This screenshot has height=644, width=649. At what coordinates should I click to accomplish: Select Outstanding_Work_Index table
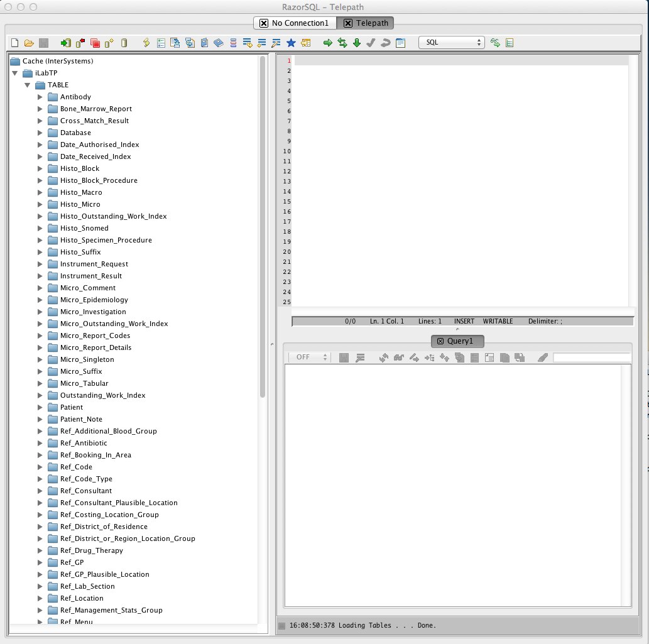(x=102, y=395)
